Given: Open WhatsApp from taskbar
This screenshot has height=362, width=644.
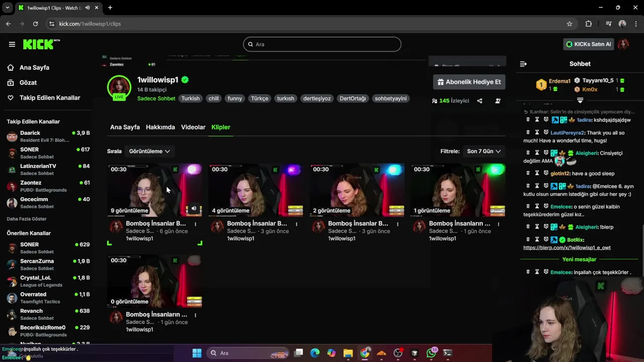Looking at the screenshot, I should coord(431,353).
